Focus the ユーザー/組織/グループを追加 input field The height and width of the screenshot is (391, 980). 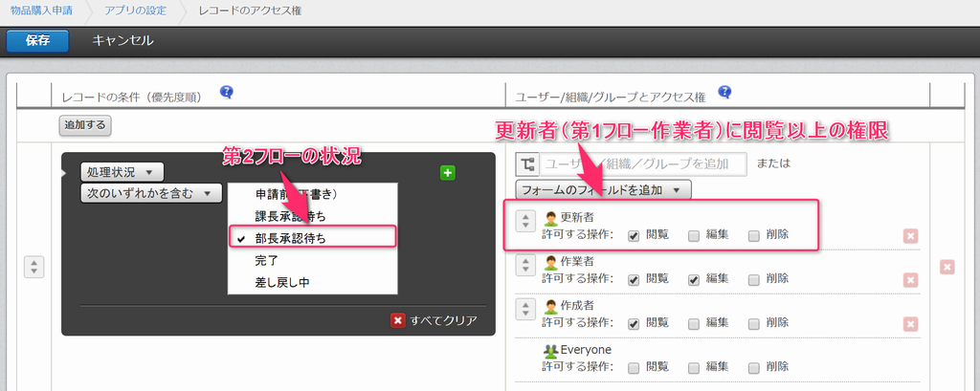[x=643, y=164]
